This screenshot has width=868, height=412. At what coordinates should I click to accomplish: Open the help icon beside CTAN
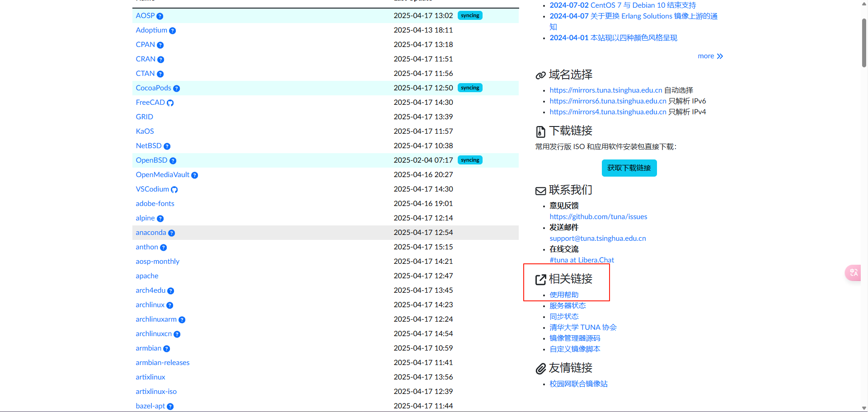click(160, 74)
